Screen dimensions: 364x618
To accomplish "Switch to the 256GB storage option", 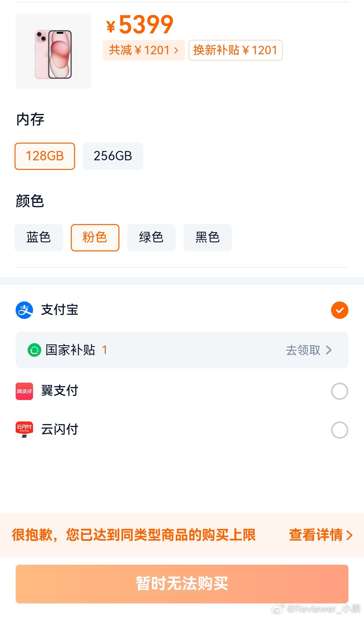I will [113, 156].
